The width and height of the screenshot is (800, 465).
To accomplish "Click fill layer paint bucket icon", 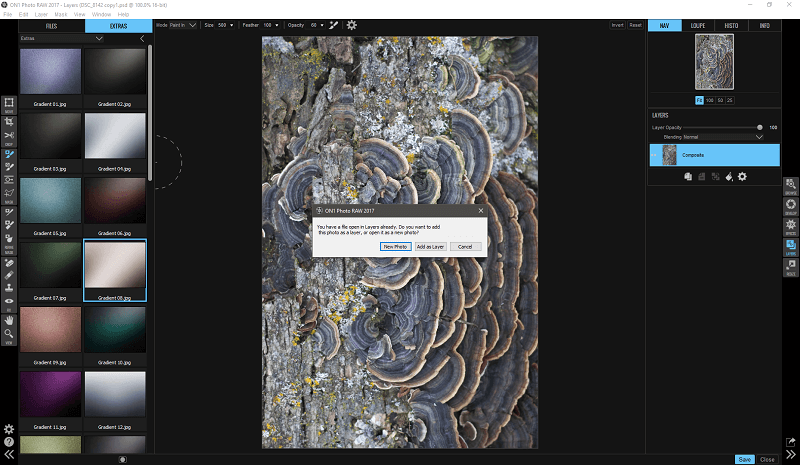I will coord(729,177).
